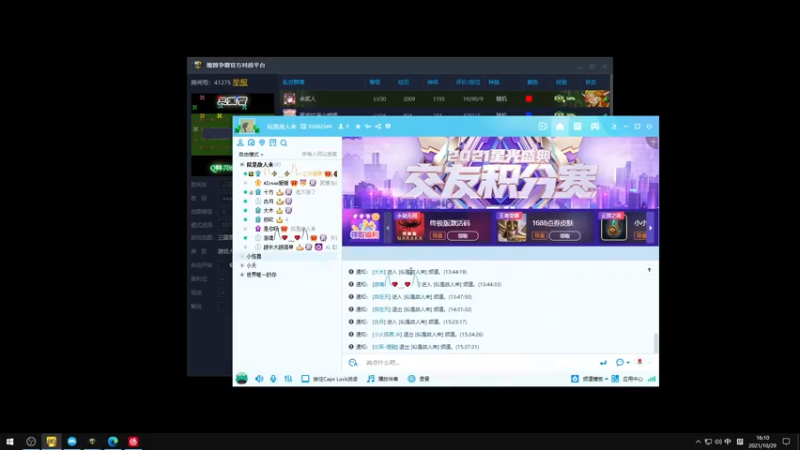800x450 pixels.
Task: Open the YY raccoon icon on taskbar
Action: point(51,441)
